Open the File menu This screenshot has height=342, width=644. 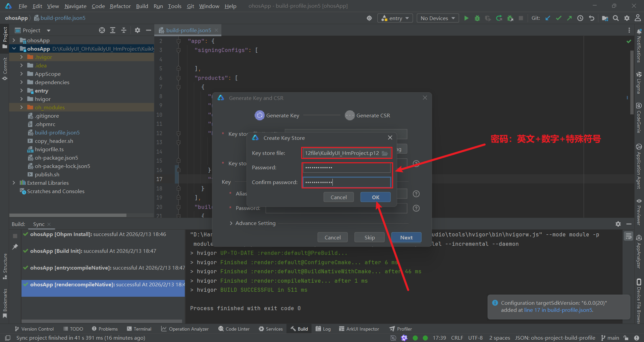click(23, 6)
